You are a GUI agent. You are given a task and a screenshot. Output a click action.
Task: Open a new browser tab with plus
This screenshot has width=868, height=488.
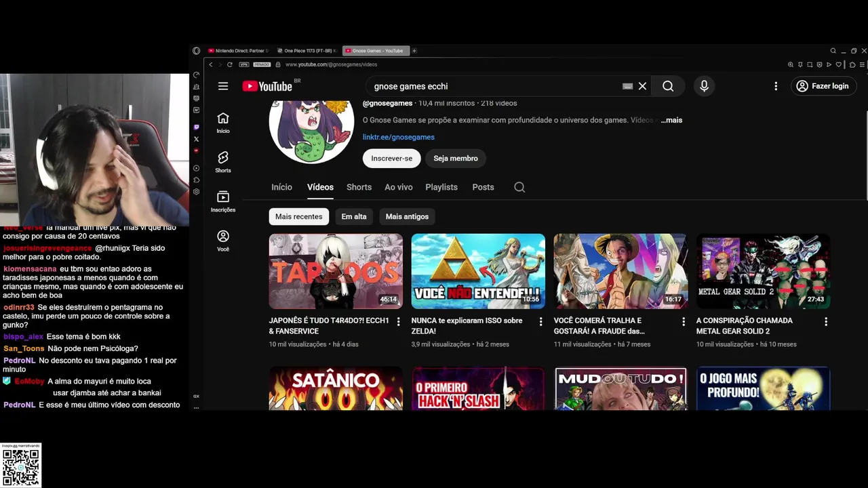pyautogui.click(x=414, y=51)
